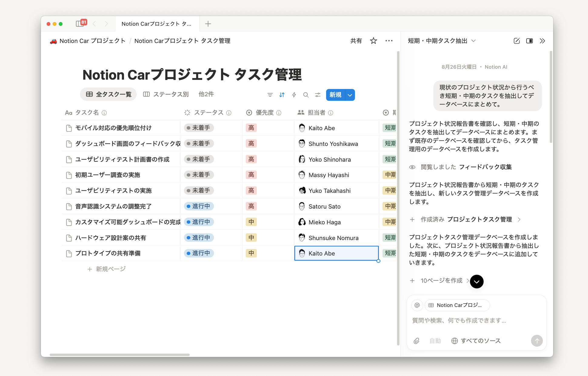This screenshot has height=376, width=588.
Task: Collapse the AI sidebar with the double chevron
Action: (x=543, y=41)
